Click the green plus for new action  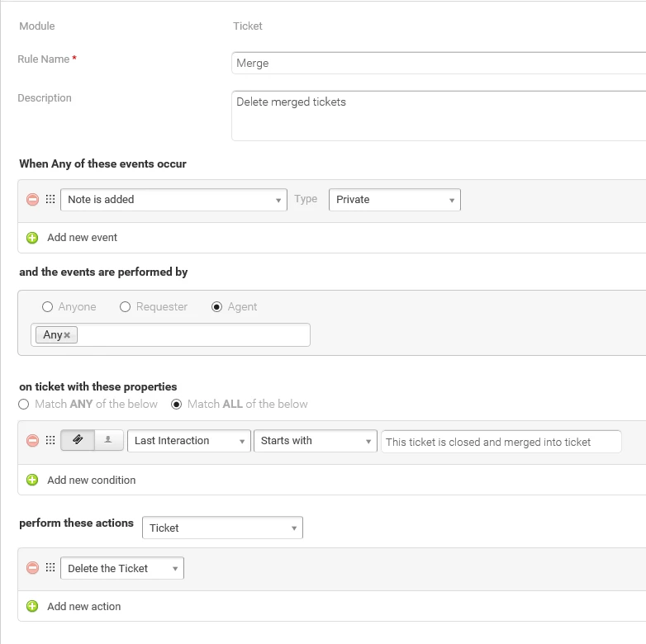tap(33, 606)
